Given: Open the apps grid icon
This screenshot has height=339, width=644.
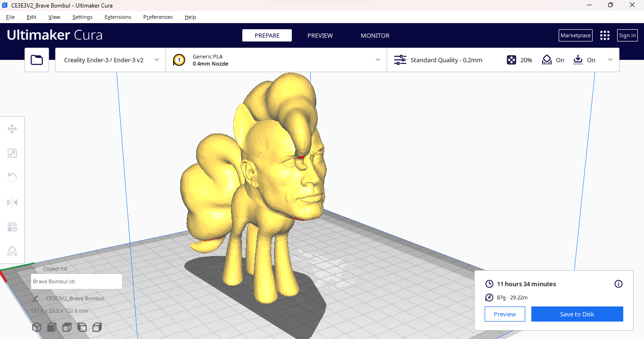Looking at the screenshot, I should (x=605, y=35).
